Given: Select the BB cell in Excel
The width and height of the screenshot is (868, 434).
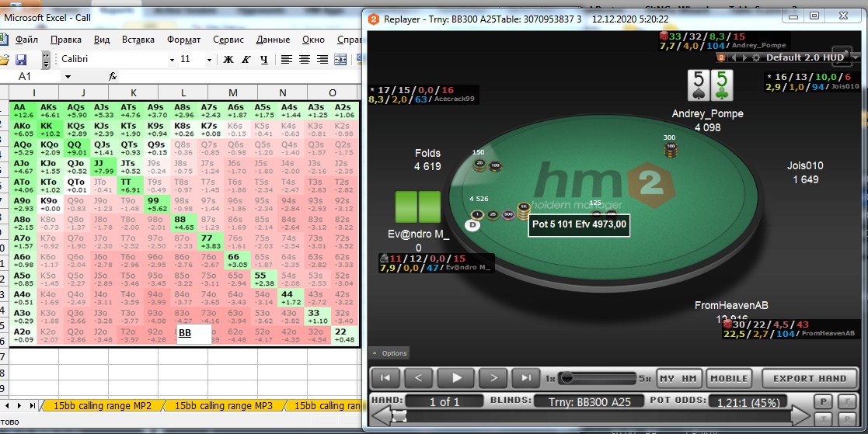Looking at the screenshot, I should point(193,335).
